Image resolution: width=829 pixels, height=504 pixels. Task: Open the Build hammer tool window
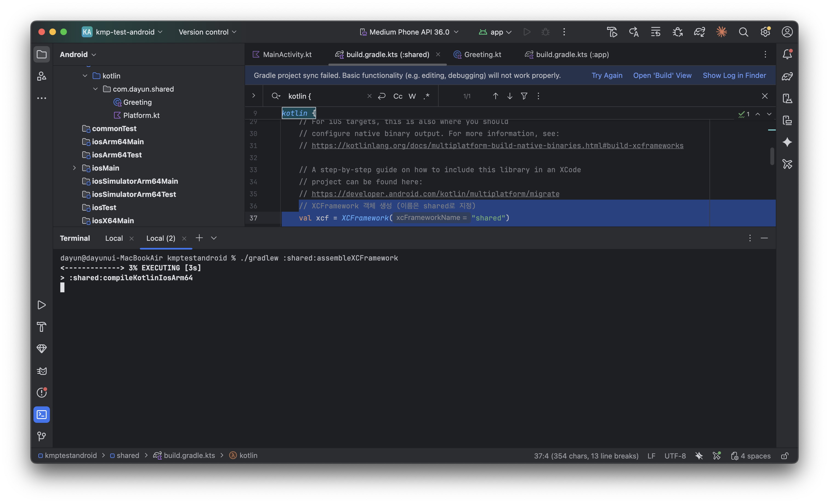tap(41, 327)
